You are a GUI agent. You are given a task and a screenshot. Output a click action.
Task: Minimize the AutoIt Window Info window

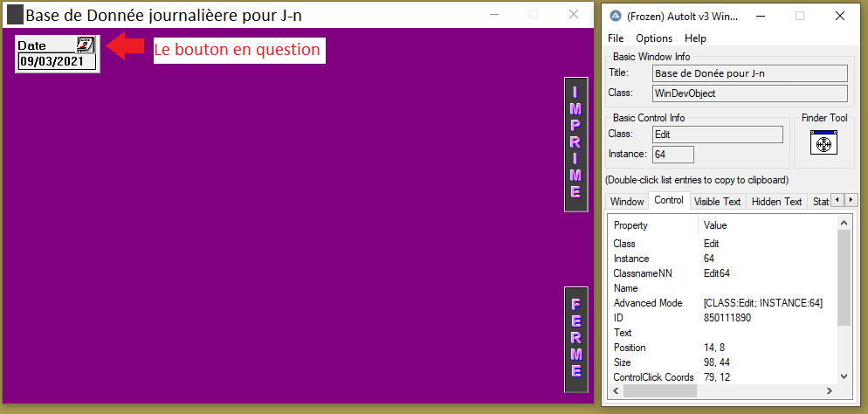tap(759, 16)
